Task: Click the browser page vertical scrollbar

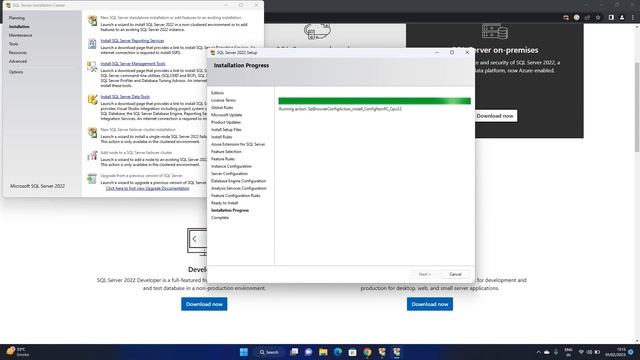Action: click(x=637, y=107)
